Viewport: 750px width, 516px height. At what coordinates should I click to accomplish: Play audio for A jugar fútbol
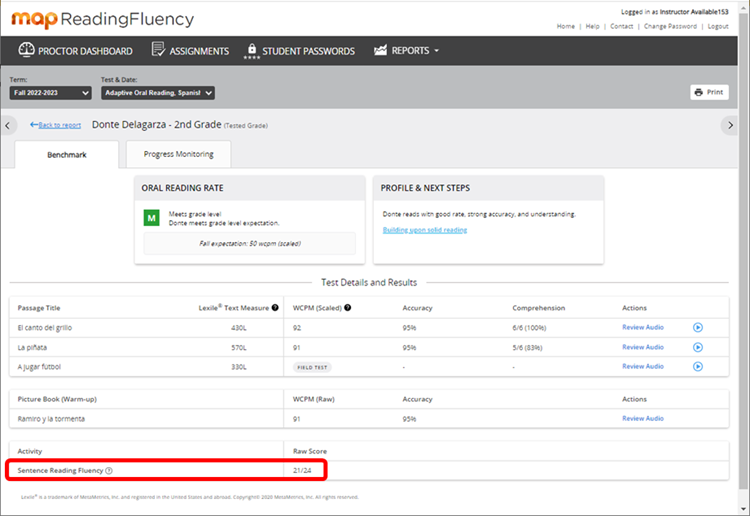tap(697, 366)
